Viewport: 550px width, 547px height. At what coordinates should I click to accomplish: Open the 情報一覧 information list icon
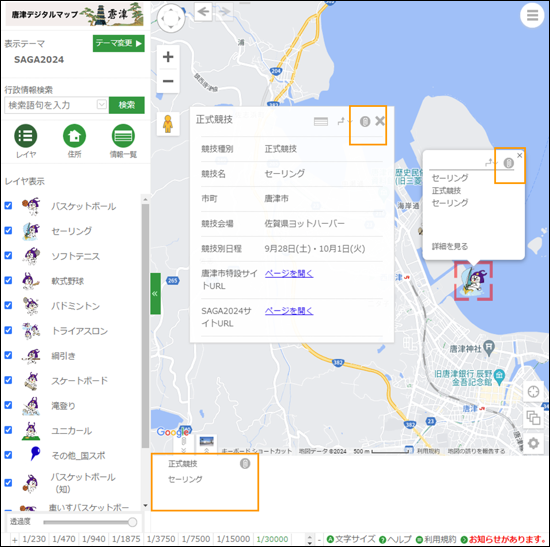click(123, 136)
